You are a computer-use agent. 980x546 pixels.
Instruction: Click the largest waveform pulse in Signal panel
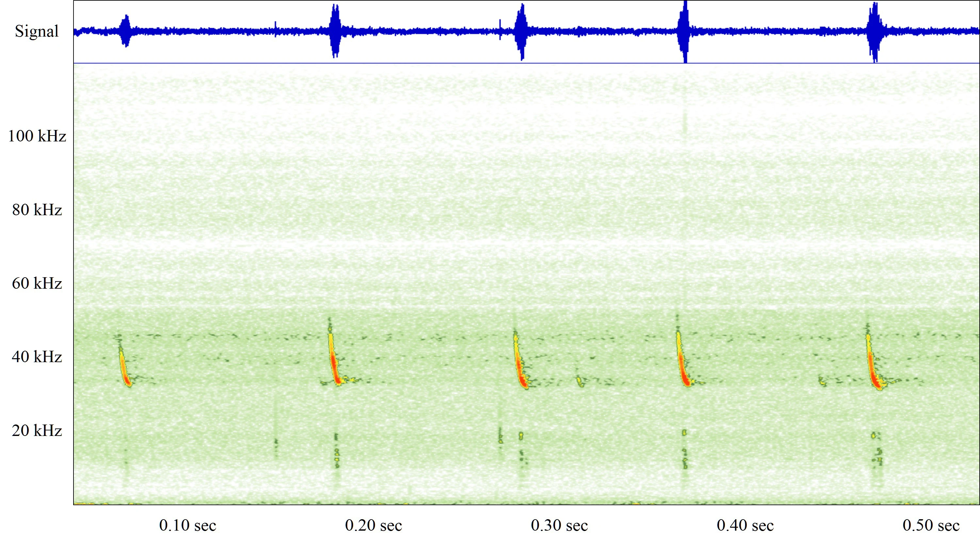[x=685, y=31]
